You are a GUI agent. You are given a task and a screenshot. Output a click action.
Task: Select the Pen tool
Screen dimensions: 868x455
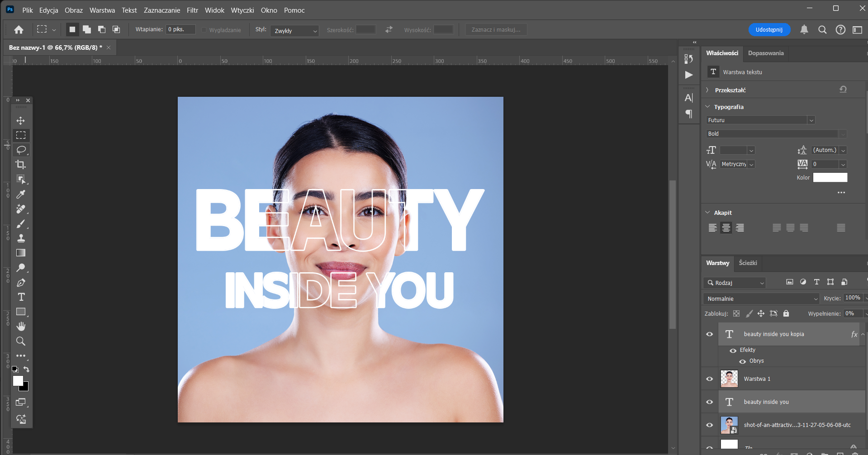click(x=21, y=283)
